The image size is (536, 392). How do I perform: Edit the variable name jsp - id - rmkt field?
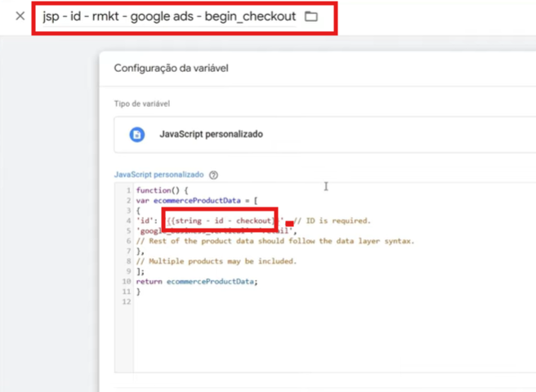coord(169,16)
